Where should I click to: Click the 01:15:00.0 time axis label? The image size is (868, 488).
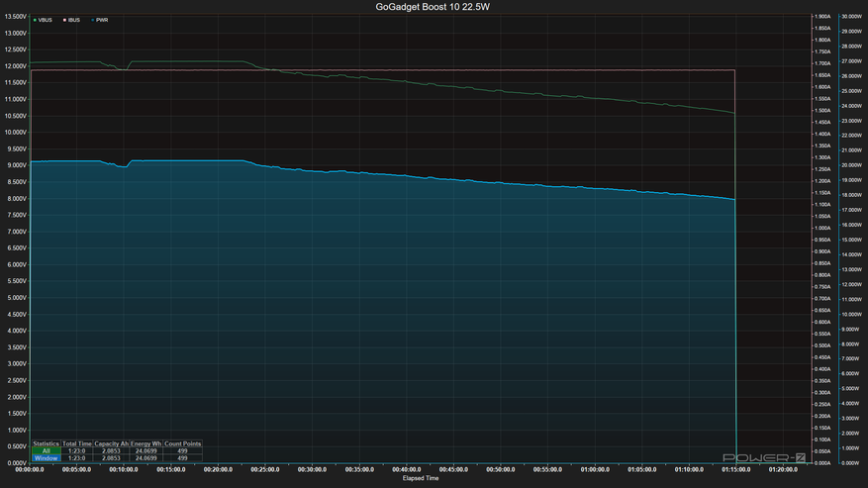[736, 469]
